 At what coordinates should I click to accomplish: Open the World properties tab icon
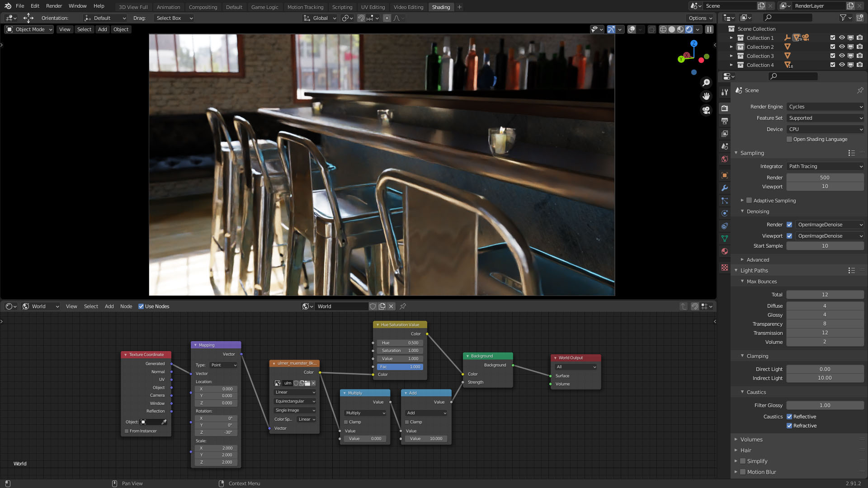pyautogui.click(x=725, y=159)
